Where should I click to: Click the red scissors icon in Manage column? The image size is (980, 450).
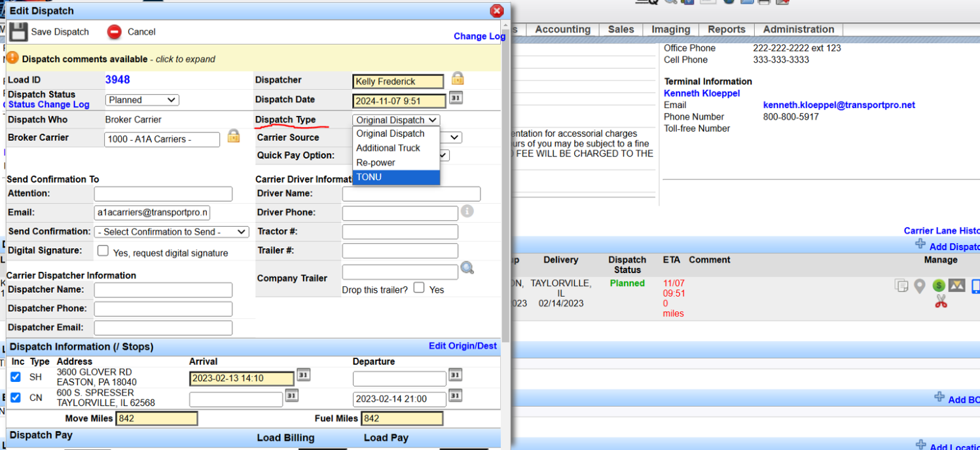[941, 302]
